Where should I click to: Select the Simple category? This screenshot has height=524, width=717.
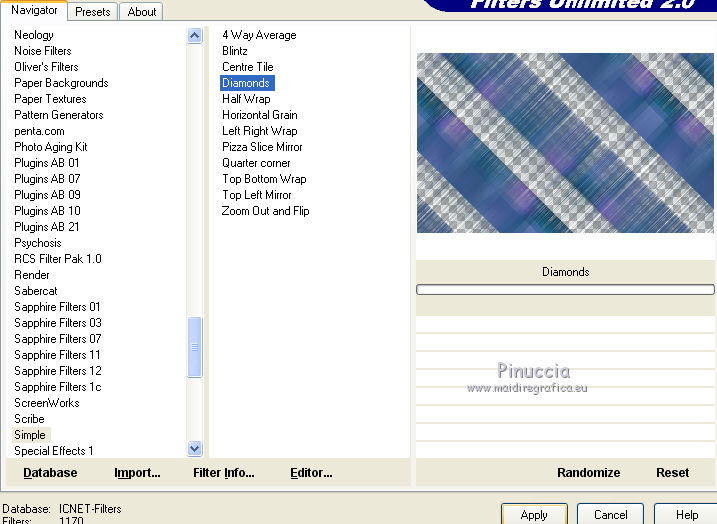tap(30, 435)
